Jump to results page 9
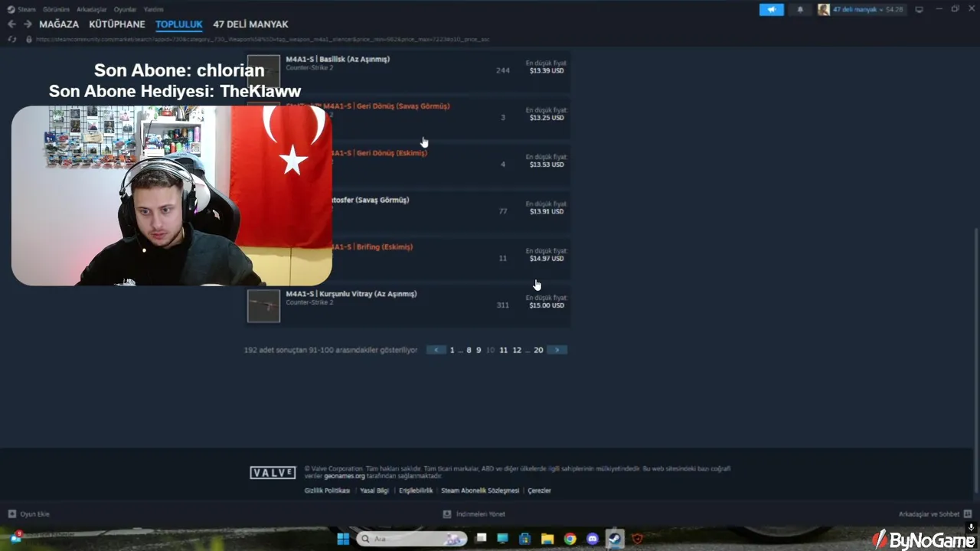This screenshot has height=551, width=980. click(479, 350)
